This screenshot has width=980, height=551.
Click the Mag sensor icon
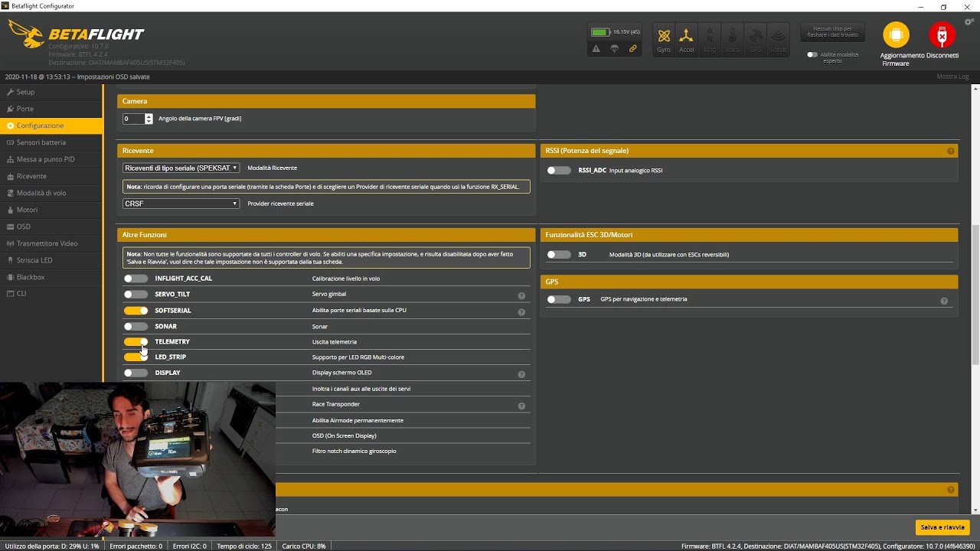click(x=710, y=39)
